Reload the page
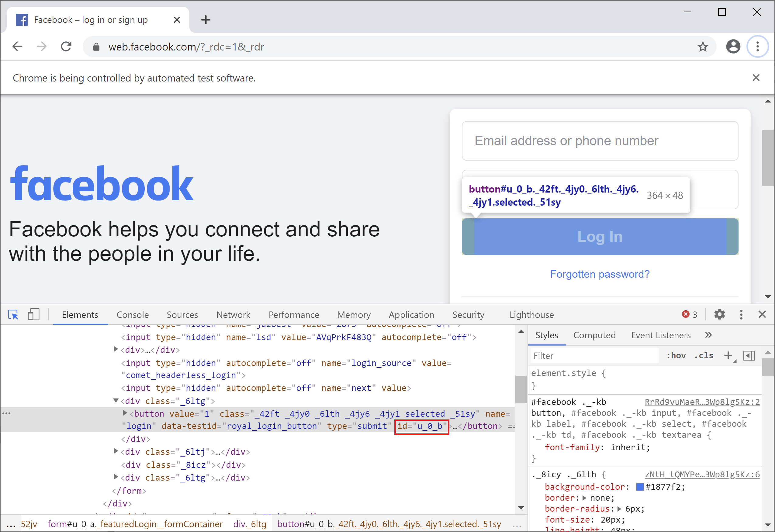 point(66,47)
